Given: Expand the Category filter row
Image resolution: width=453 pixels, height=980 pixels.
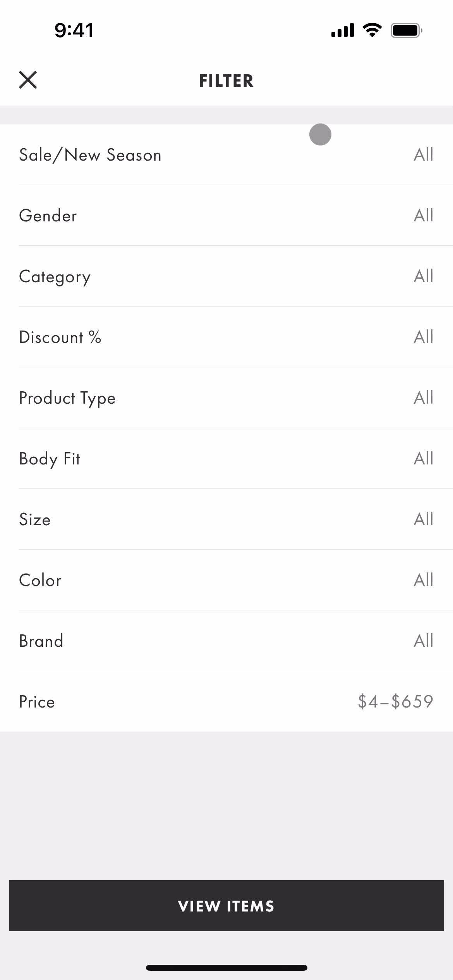Looking at the screenshot, I should [226, 276].
